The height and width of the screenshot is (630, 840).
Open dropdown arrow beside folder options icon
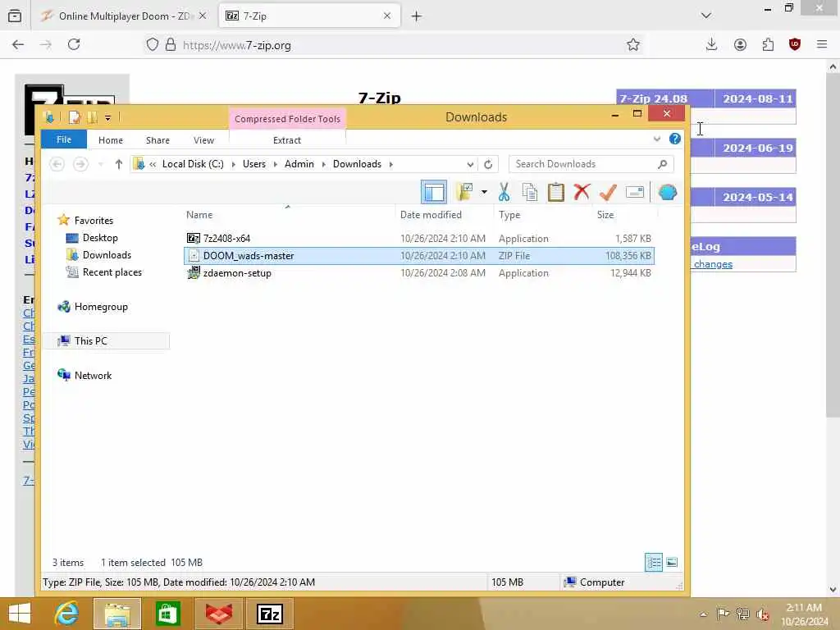(484, 192)
